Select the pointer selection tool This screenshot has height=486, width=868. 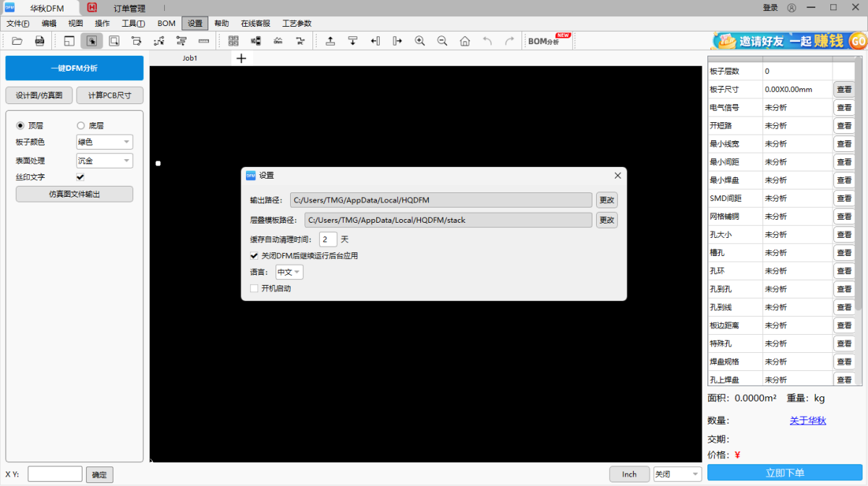[91, 41]
